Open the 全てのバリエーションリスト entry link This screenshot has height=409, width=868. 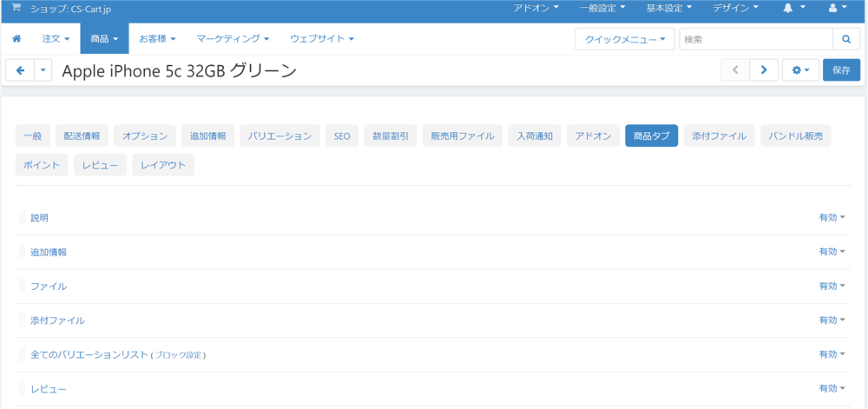coord(90,354)
